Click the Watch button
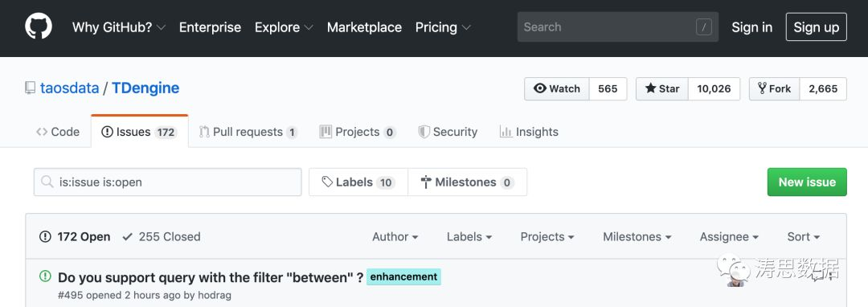Screen dimensions: 868x307 [x=557, y=88]
